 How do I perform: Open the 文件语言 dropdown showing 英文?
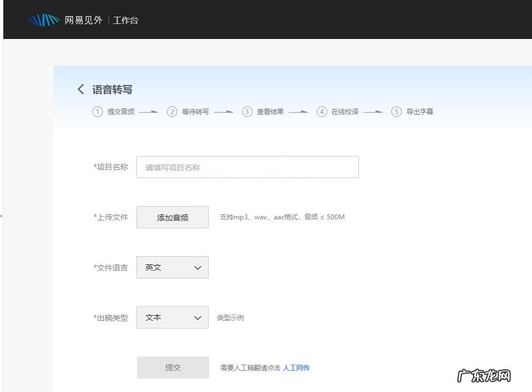[x=173, y=267]
